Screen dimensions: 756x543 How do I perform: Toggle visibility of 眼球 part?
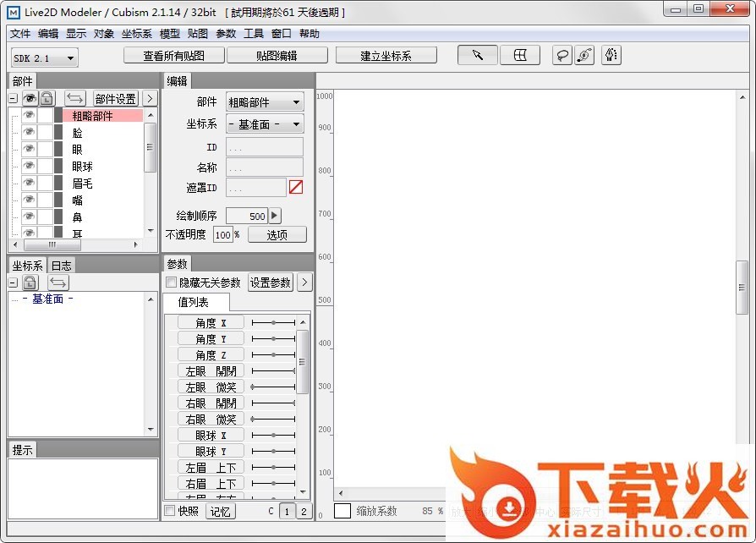coord(29,166)
